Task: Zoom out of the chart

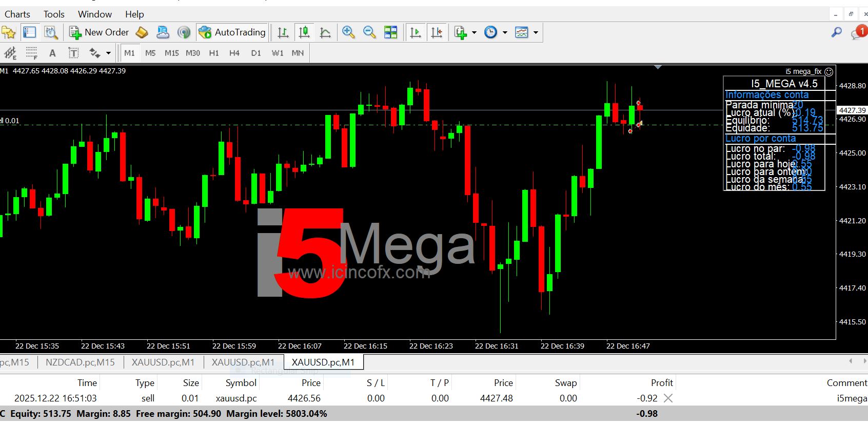Action: (x=369, y=32)
